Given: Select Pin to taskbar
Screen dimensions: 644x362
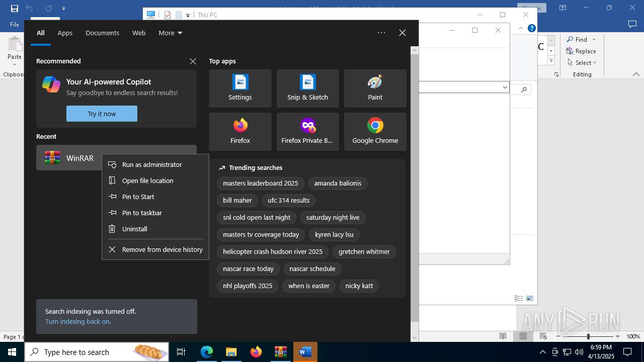Looking at the screenshot, I should tap(155, 213).
